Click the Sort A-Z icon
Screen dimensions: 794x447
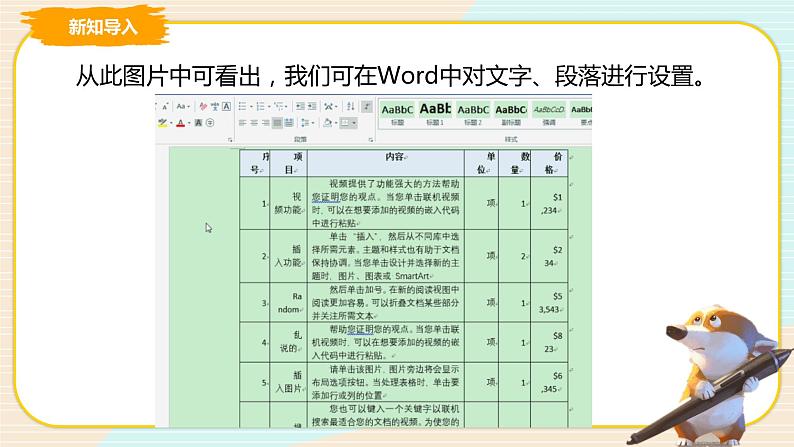pos(350,106)
